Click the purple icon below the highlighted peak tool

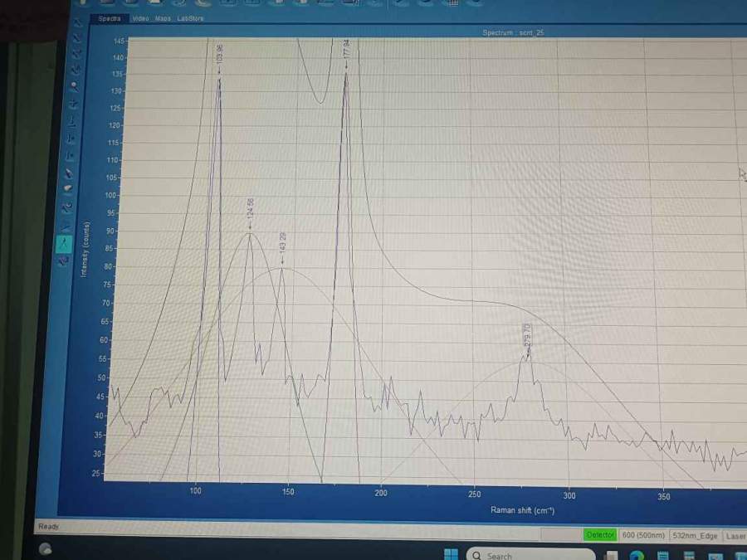coord(63,261)
